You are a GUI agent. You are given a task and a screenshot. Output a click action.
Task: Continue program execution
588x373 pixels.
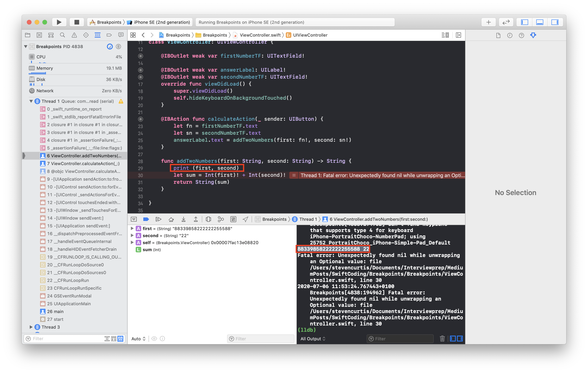point(158,219)
